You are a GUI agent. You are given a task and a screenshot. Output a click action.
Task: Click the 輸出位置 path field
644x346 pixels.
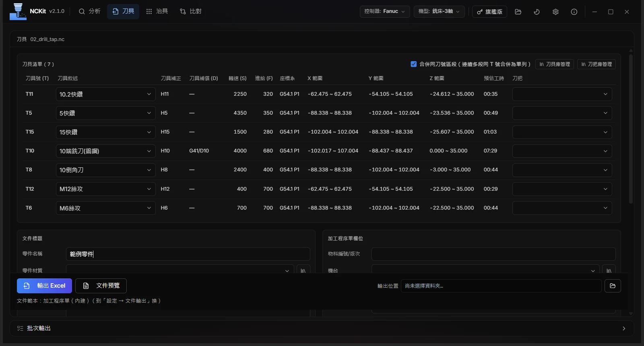[x=501, y=286]
